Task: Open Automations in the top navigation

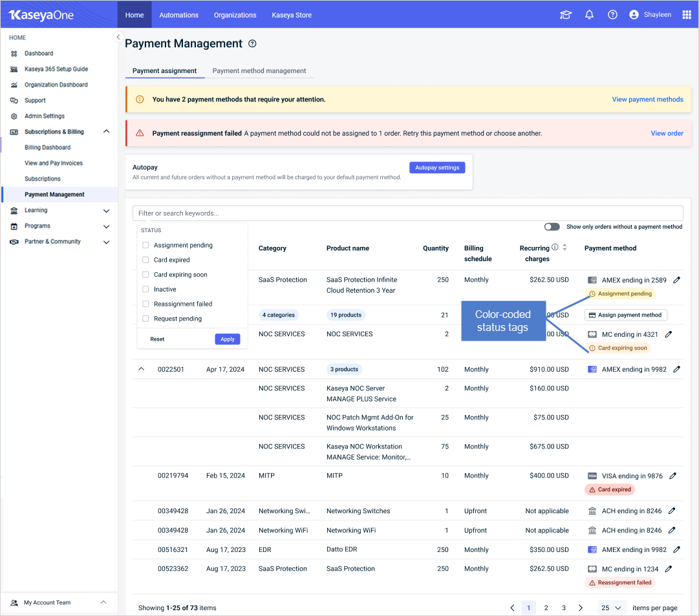Action: tap(178, 15)
